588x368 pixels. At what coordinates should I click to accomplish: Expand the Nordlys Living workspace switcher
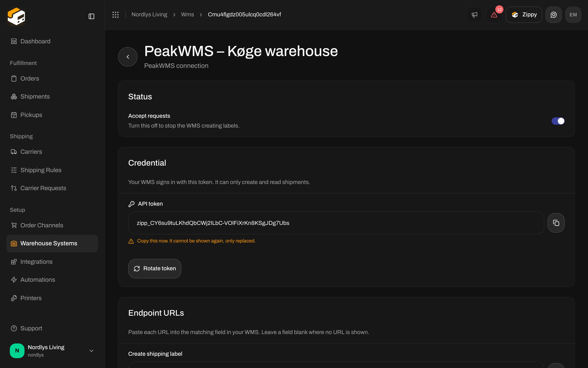(52, 351)
